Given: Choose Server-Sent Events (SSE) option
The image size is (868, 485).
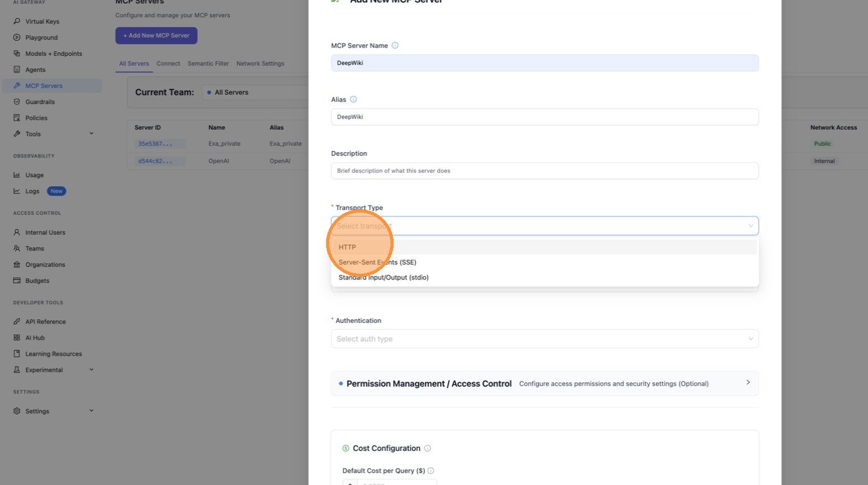Looking at the screenshot, I should 544,262.
